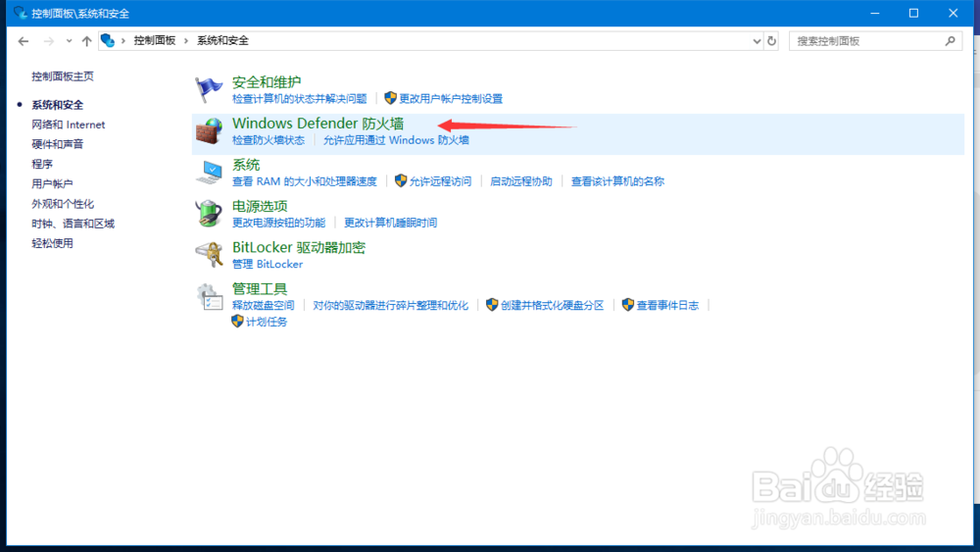Viewport: 980px width, 552px height.
Task: Click 允许远程访问 link
Action: click(440, 181)
